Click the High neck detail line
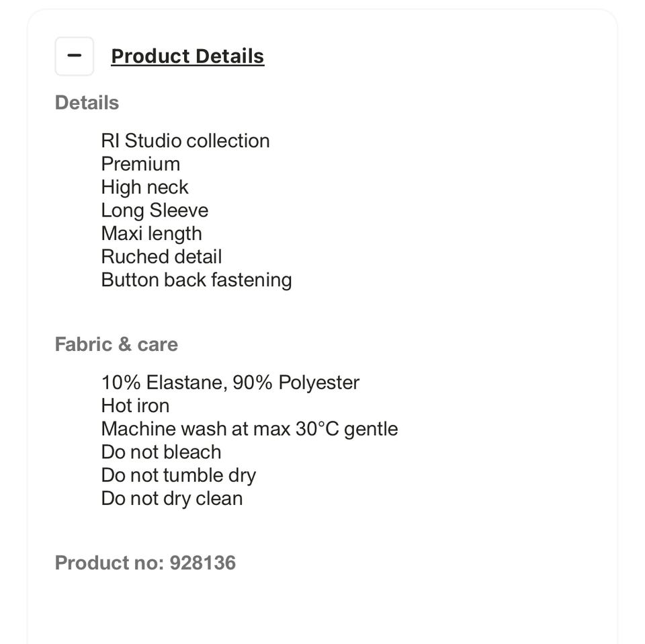The image size is (645, 644). click(144, 187)
